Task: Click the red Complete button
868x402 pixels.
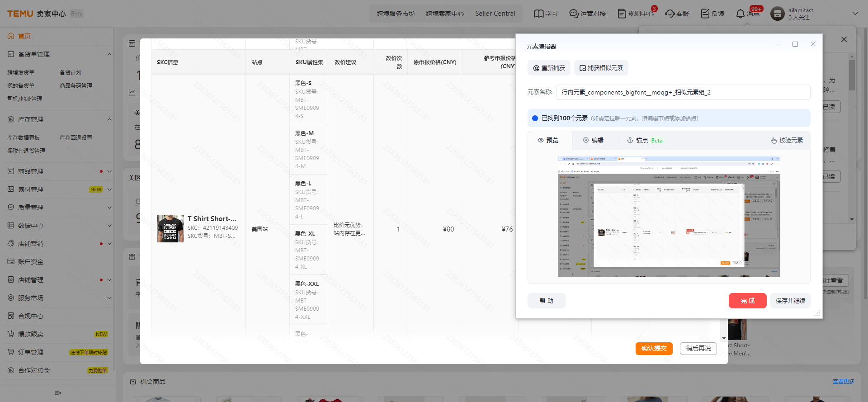Action: point(747,301)
